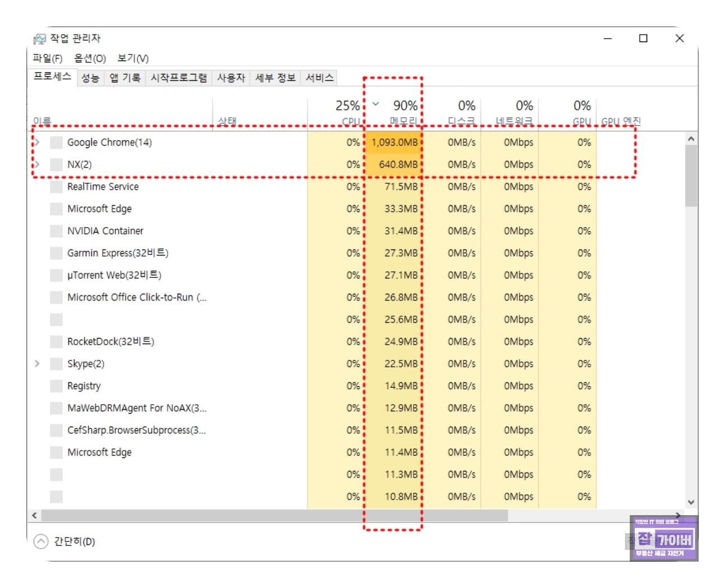Select the CefSharp.BrowserSubprocess row
725x588 pixels.
click(x=356, y=430)
